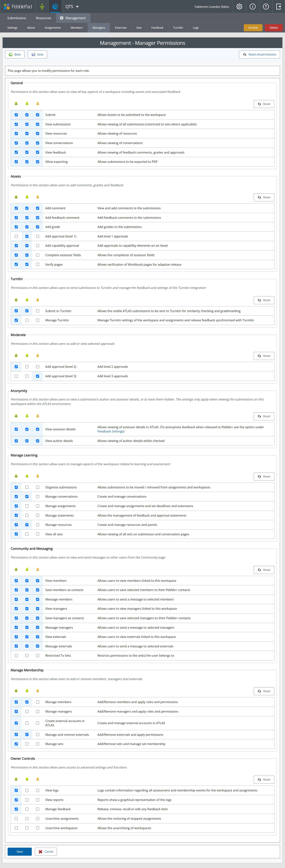This screenshot has height=868, width=285.
Task: Select the Managers sub-tab
Action: (x=99, y=28)
